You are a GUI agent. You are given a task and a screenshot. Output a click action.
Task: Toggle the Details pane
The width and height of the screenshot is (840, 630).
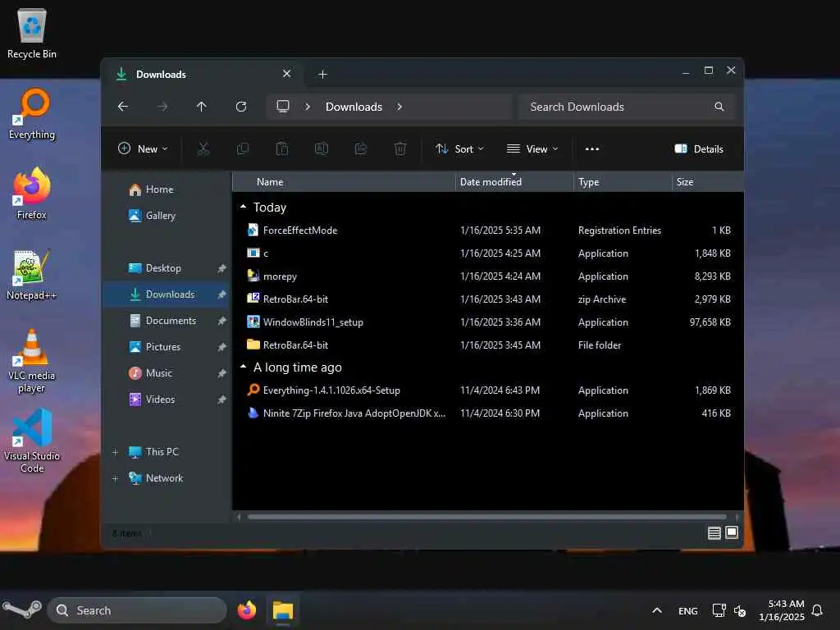click(x=699, y=149)
